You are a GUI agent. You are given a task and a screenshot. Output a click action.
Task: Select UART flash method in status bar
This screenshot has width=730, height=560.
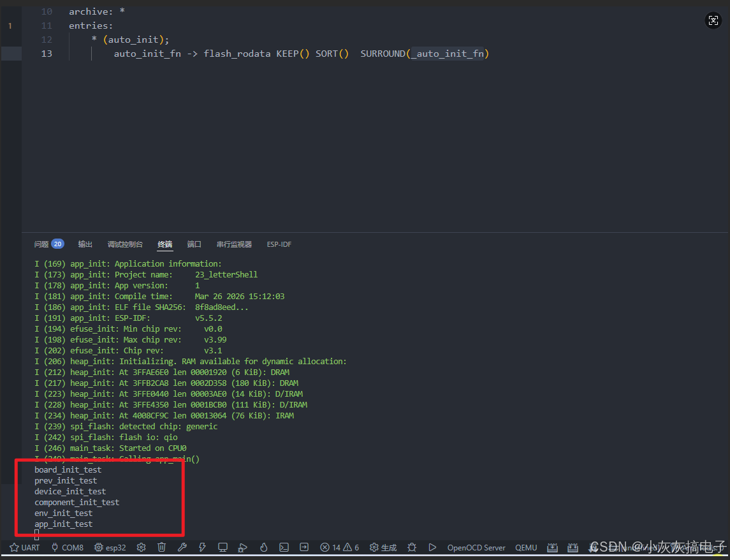pos(25,547)
